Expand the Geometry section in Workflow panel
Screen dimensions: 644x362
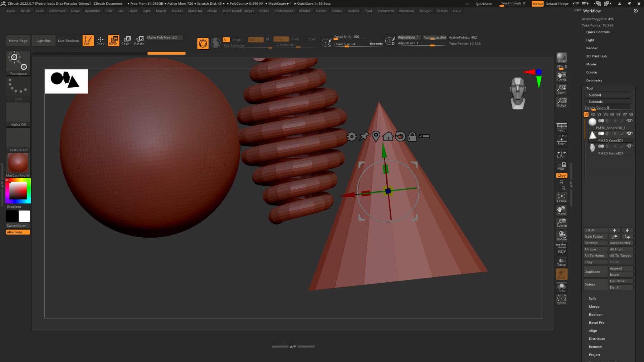pos(594,80)
